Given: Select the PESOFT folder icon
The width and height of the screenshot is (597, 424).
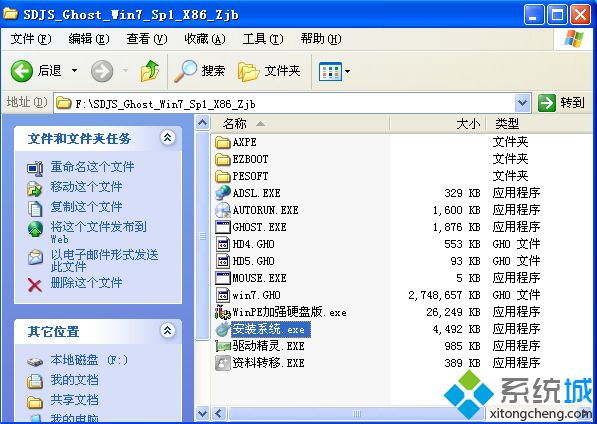Looking at the screenshot, I should 222,177.
